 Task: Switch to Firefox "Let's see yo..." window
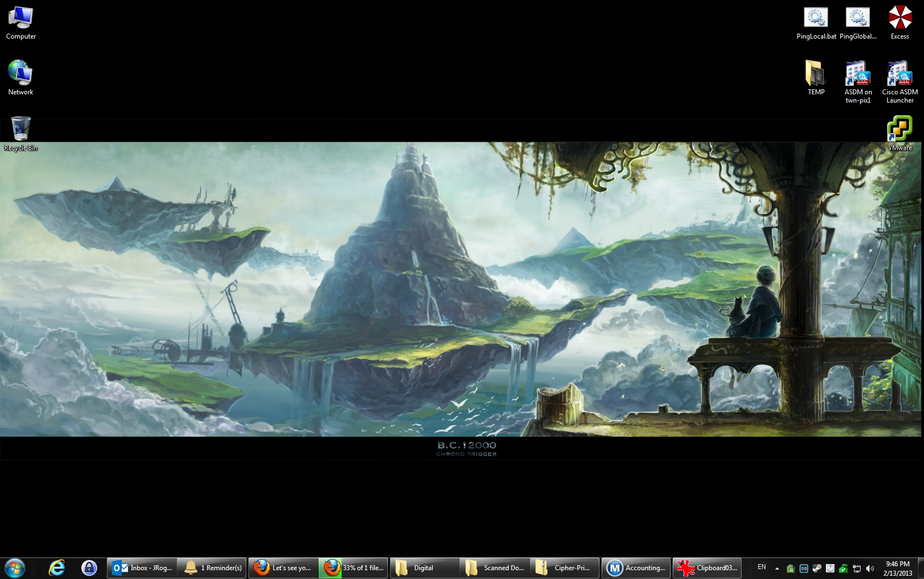pyautogui.click(x=283, y=568)
